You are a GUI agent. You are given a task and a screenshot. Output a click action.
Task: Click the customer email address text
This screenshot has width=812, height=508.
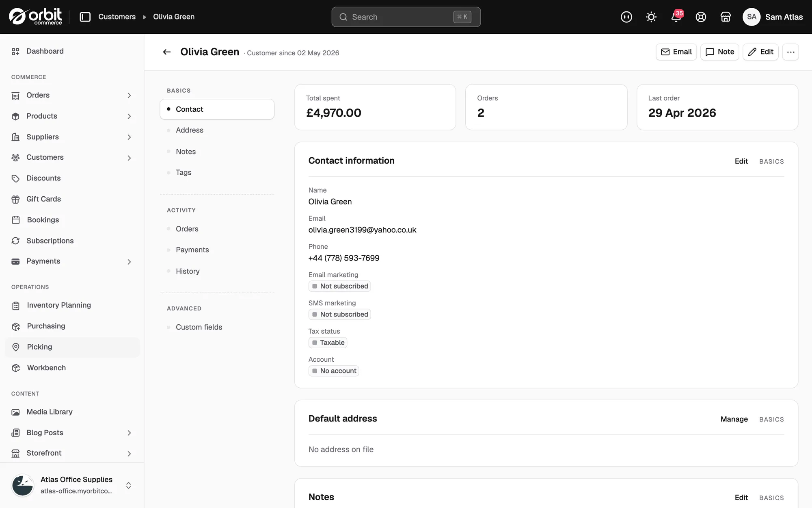tap(362, 230)
